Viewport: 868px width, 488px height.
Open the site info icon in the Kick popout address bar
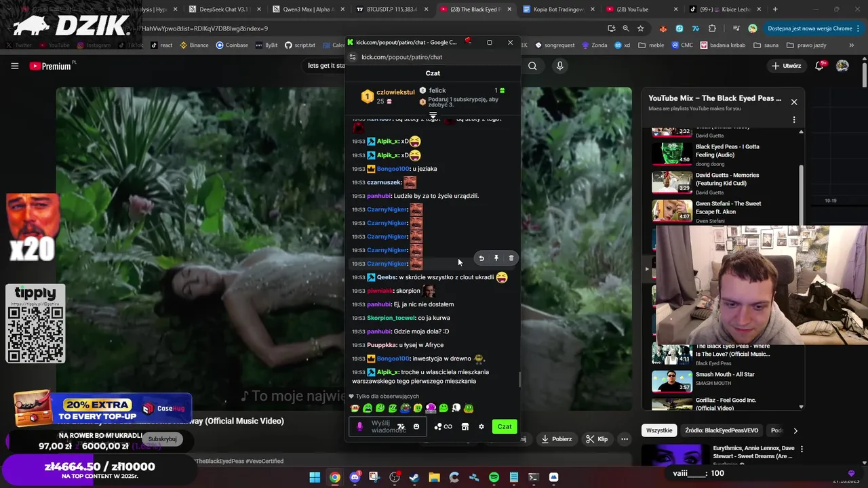[352, 57]
